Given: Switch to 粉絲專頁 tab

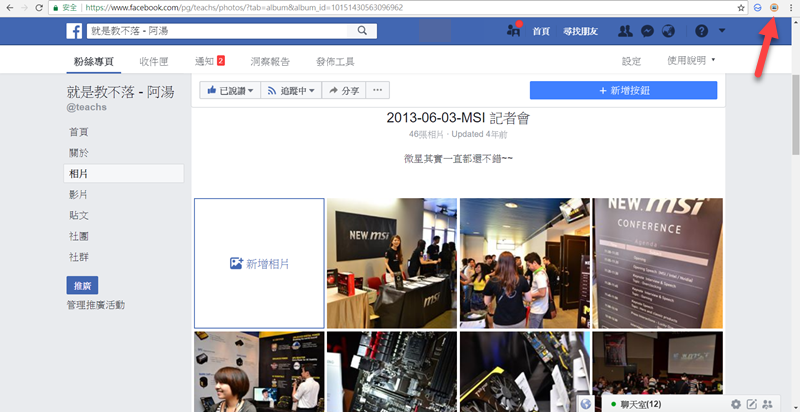Looking at the screenshot, I should (x=93, y=62).
